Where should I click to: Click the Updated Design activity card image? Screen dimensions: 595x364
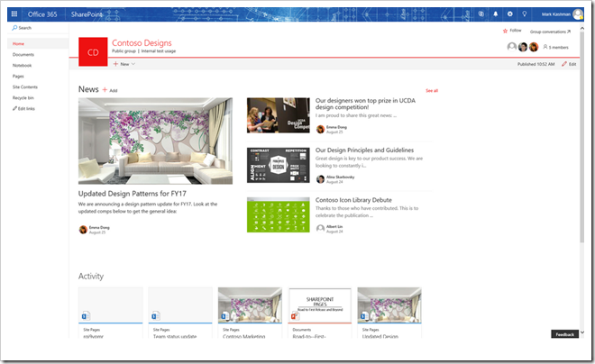(x=389, y=305)
